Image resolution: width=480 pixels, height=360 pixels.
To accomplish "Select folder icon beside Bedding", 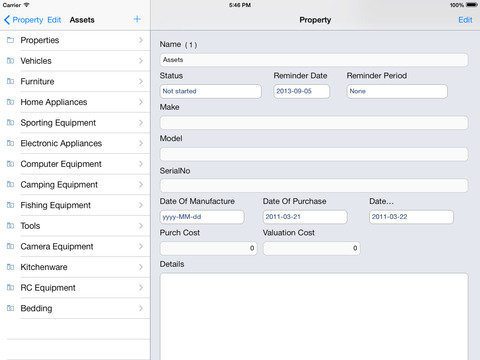I will point(10,308).
